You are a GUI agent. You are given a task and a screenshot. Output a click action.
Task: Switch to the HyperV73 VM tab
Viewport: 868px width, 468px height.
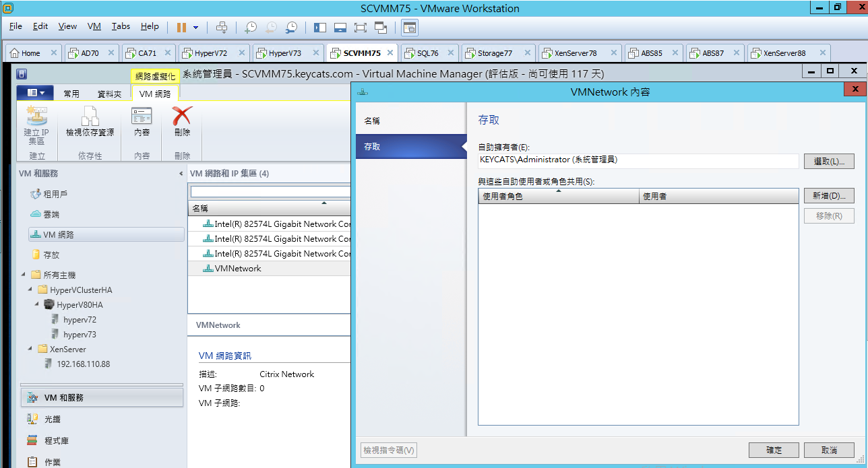pos(285,53)
